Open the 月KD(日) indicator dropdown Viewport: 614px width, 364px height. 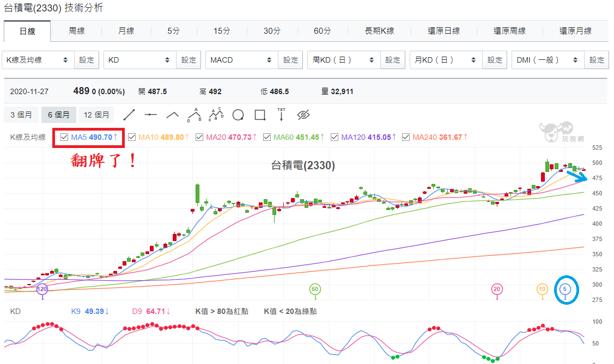coord(446,60)
